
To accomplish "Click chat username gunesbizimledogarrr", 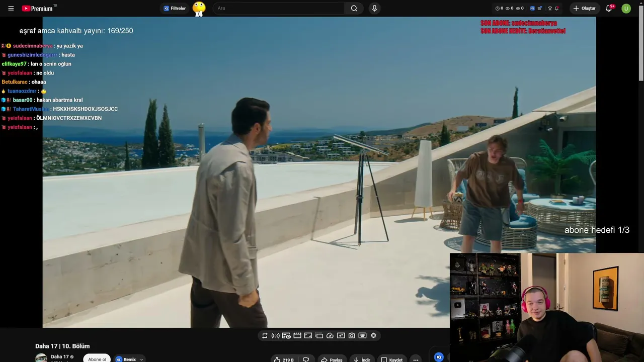I will point(32,55).
